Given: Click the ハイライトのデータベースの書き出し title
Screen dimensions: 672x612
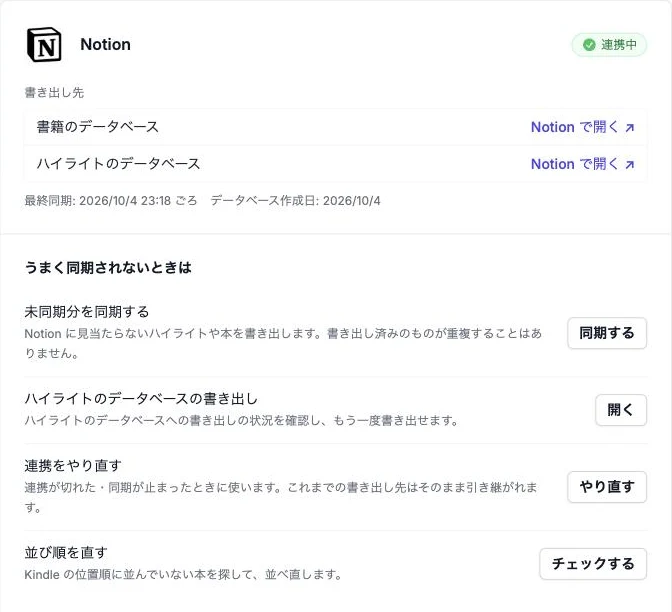Looking at the screenshot, I should [141, 399].
